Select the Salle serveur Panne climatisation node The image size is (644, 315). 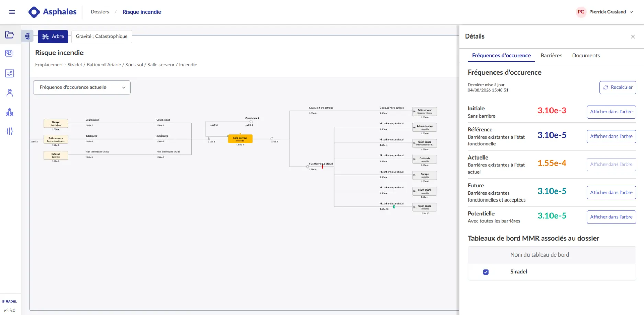(x=56, y=139)
